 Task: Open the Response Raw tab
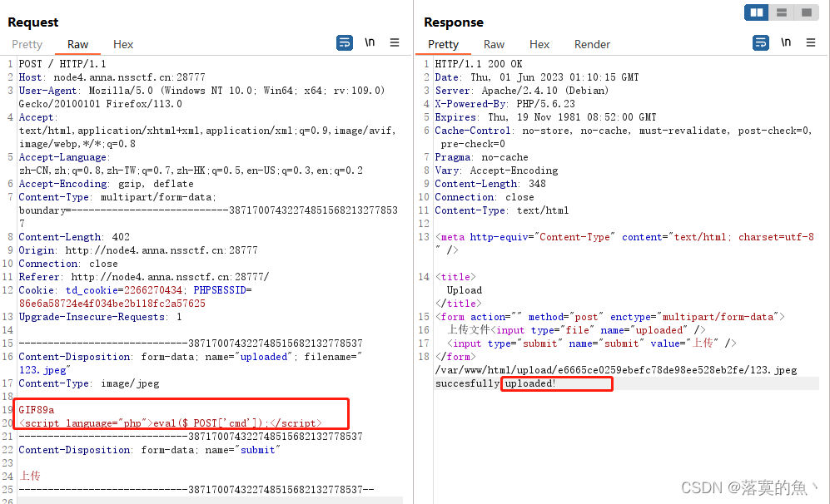494,44
